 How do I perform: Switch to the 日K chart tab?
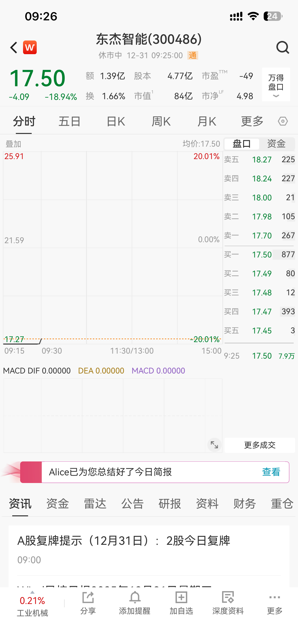pos(116,121)
